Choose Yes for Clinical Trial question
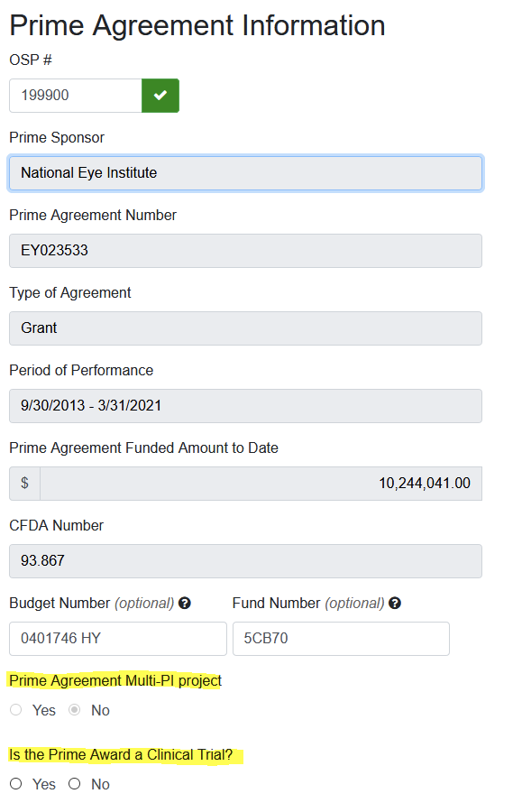The width and height of the screenshot is (522, 812). click(x=16, y=783)
